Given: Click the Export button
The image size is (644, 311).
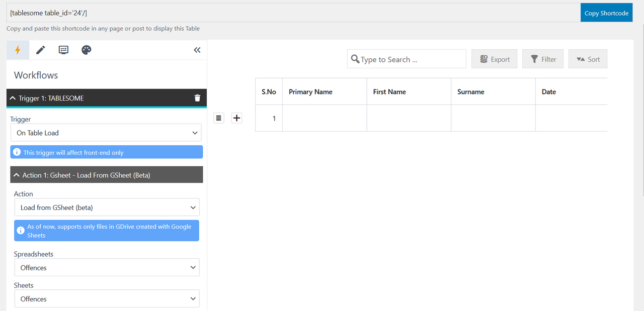Looking at the screenshot, I should click(495, 59).
